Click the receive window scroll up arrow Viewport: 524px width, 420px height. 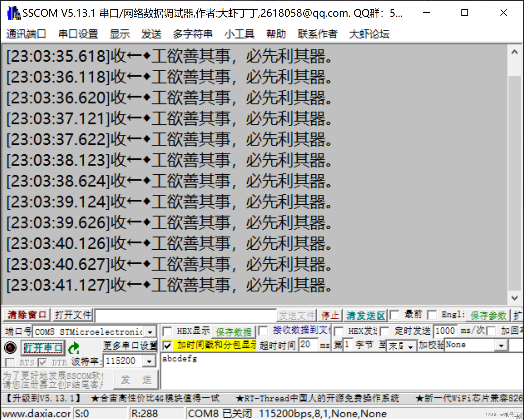514,52
